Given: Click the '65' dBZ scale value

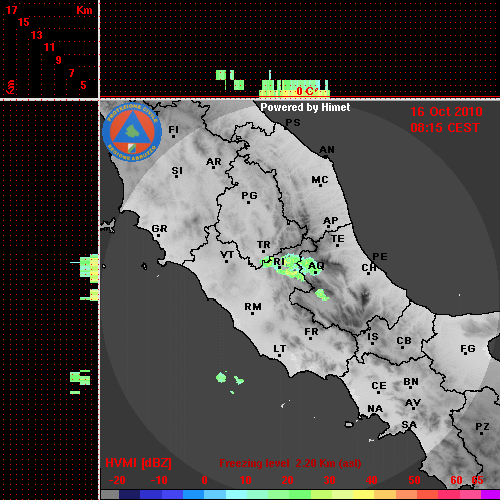Looking at the screenshot, I should [x=477, y=480].
